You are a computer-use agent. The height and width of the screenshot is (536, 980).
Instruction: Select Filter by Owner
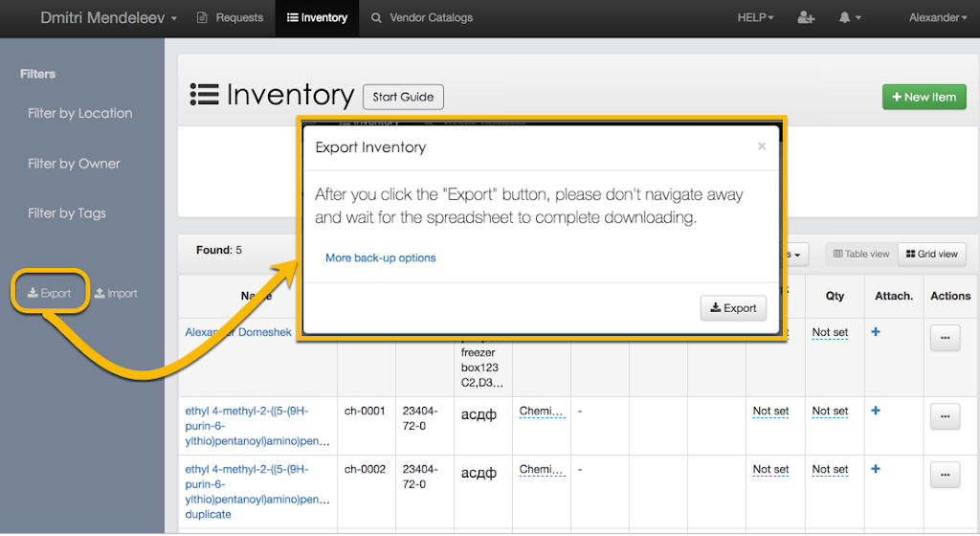(x=74, y=164)
